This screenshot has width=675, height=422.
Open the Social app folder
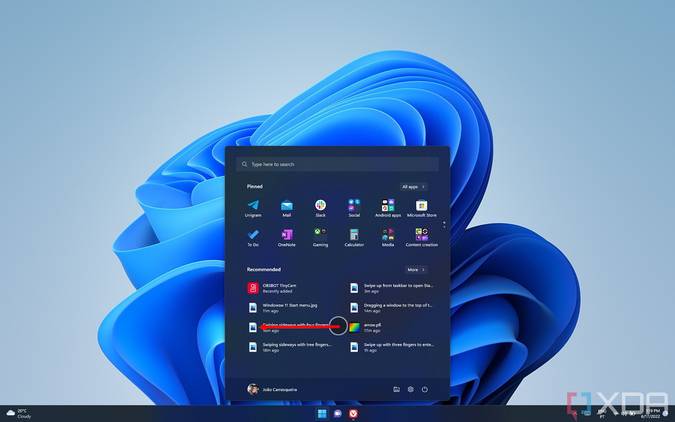[354, 208]
